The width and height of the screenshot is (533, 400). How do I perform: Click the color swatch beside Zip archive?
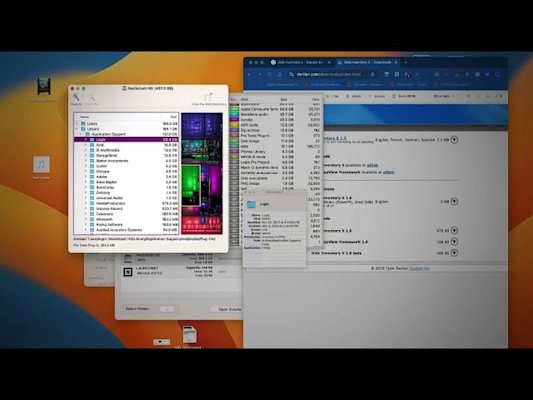click(235, 130)
